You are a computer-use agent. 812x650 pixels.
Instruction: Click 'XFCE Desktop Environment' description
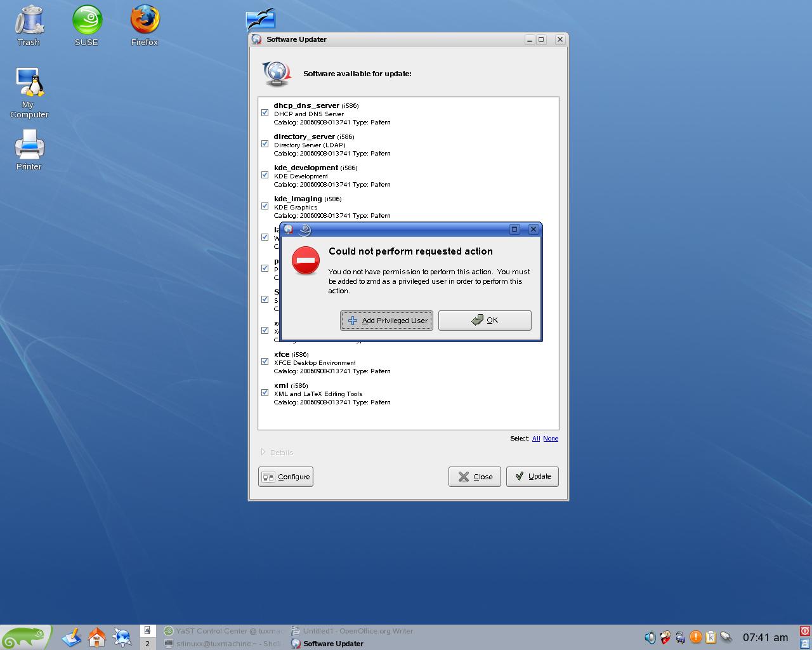(315, 363)
